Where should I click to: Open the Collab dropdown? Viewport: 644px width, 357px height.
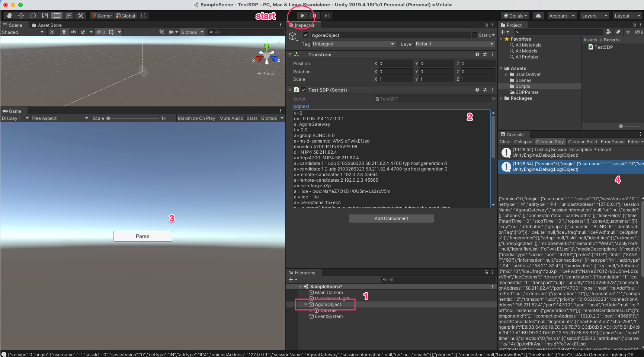coord(516,16)
